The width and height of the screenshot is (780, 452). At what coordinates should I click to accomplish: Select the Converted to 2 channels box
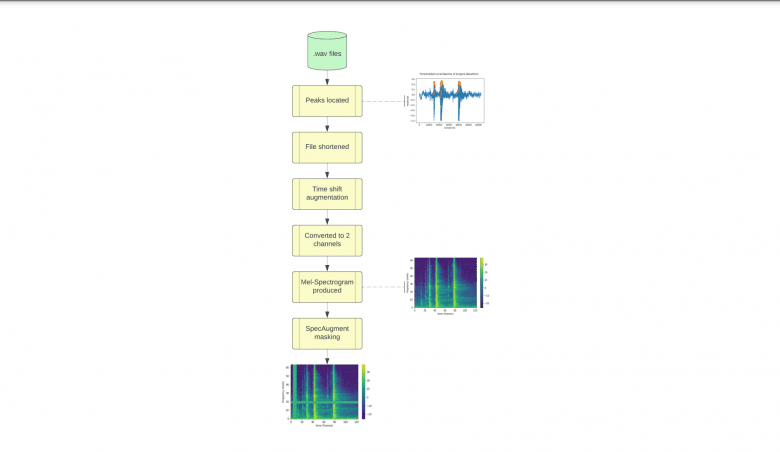click(x=327, y=240)
